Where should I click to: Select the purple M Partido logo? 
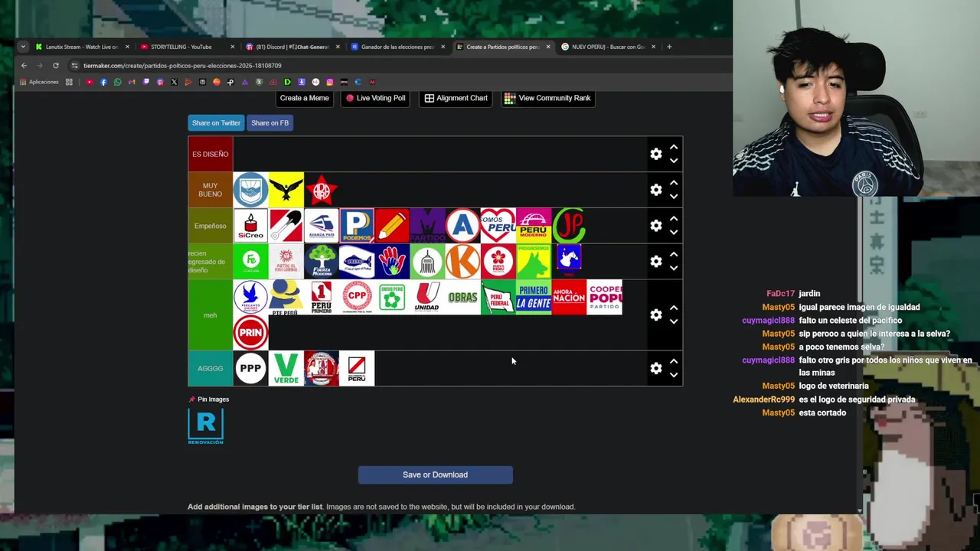(427, 226)
